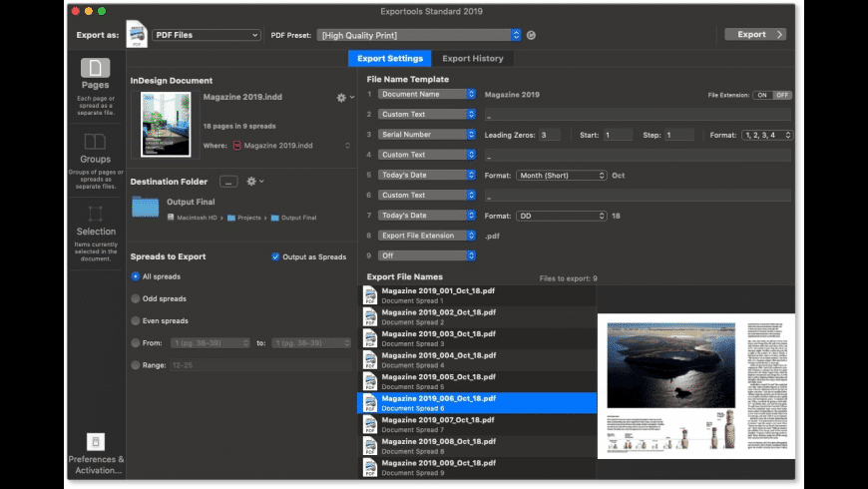Open the Month (Short) date format dropdown
The image size is (868, 489).
[562, 175]
